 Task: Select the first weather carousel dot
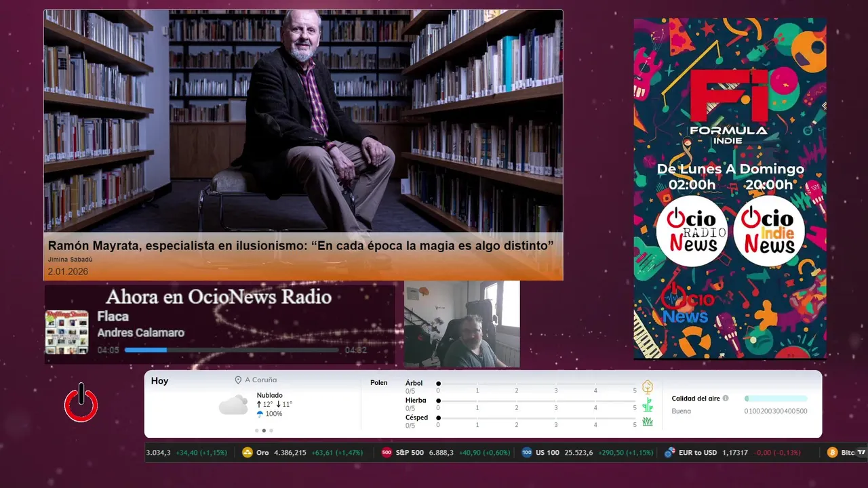pos(256,430)
